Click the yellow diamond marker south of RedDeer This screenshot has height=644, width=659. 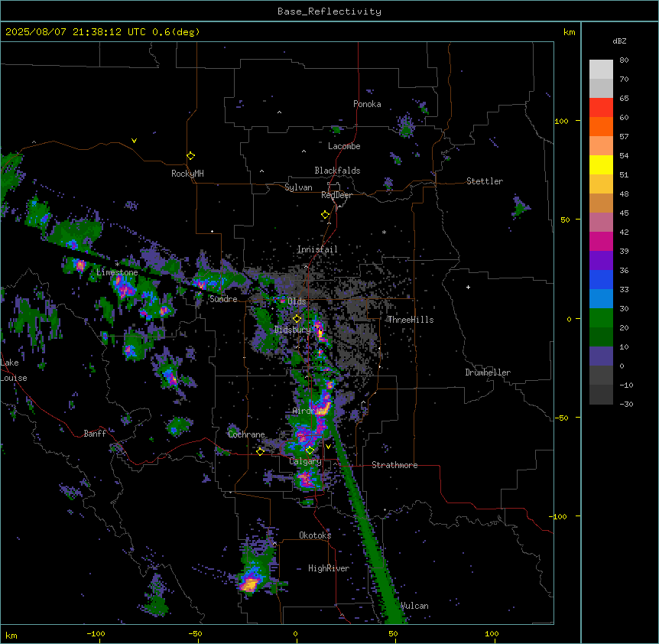[x=326, y=215]
